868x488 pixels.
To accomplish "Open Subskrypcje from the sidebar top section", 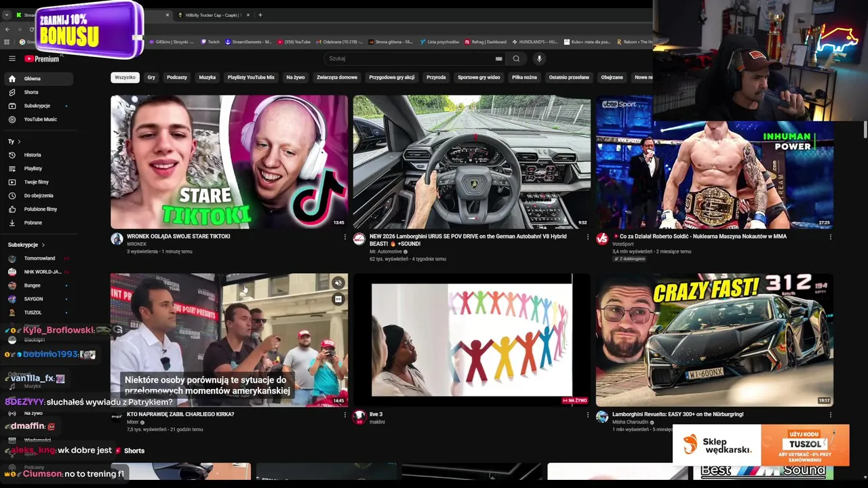I will 38,106.
